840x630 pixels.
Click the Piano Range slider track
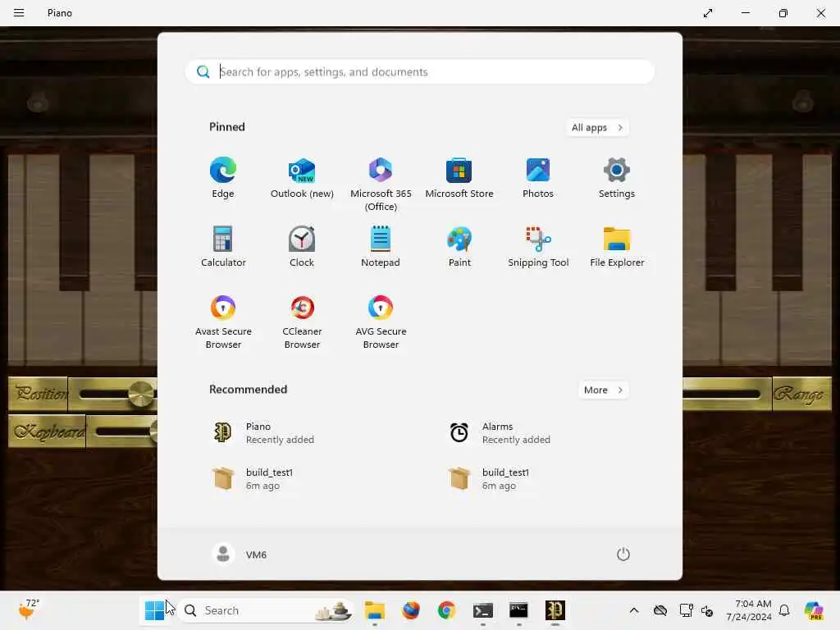point(722,395)
